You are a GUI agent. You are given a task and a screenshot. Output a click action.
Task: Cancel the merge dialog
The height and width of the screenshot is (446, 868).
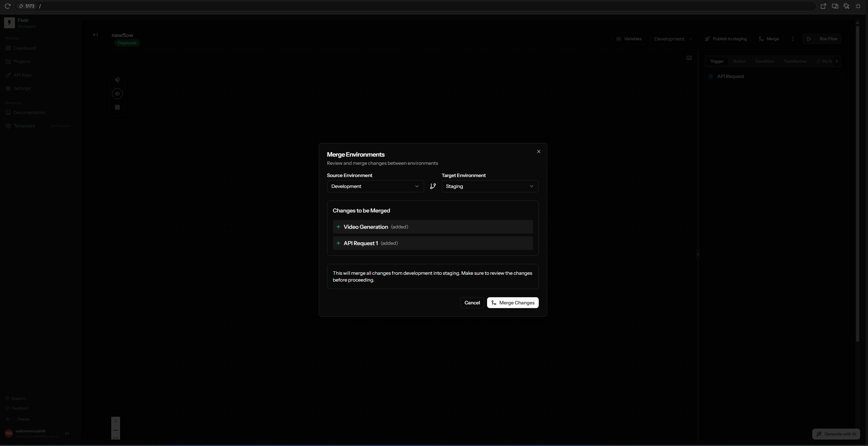472,303
